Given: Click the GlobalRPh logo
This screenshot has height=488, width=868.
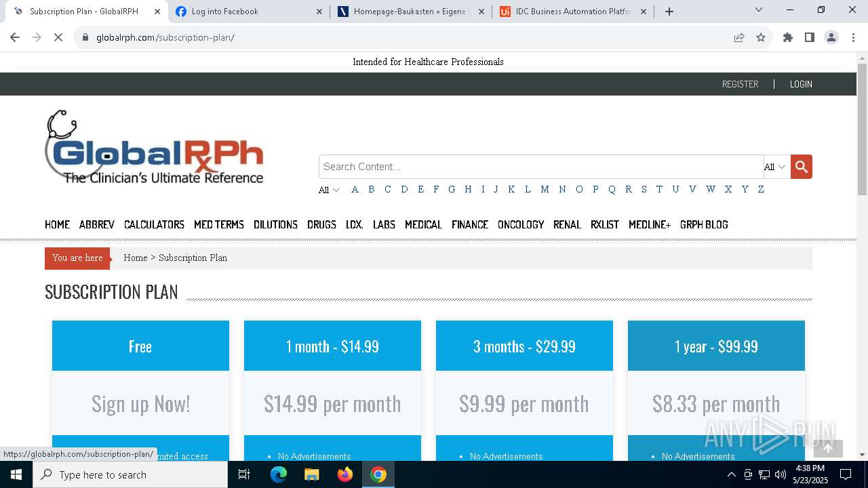Looking at the screenshot, I should click(154, 148).
